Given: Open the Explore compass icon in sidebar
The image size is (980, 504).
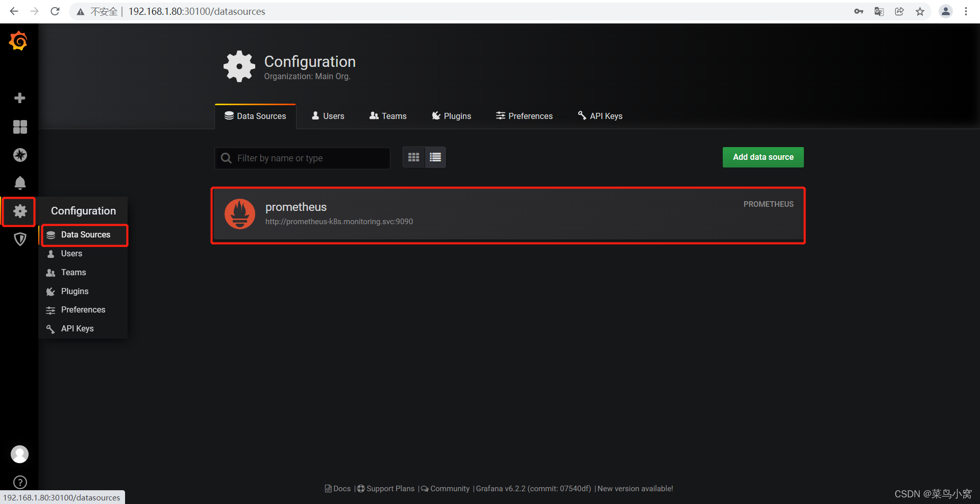Looking at the screenshot, I should point(20,155).
